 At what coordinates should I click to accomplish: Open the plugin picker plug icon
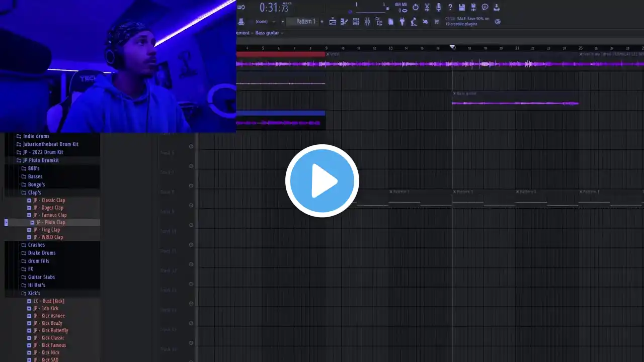(x=402, y=22)
